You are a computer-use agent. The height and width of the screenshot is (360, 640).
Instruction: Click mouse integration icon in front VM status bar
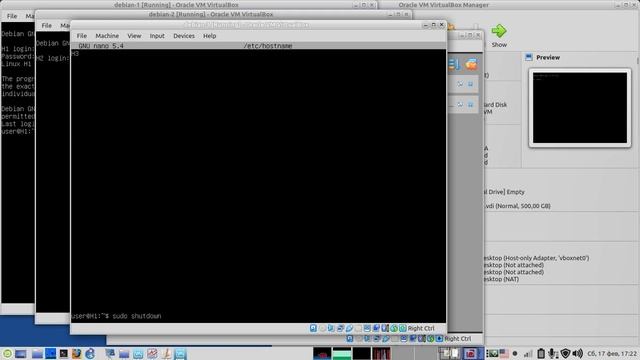393,328
